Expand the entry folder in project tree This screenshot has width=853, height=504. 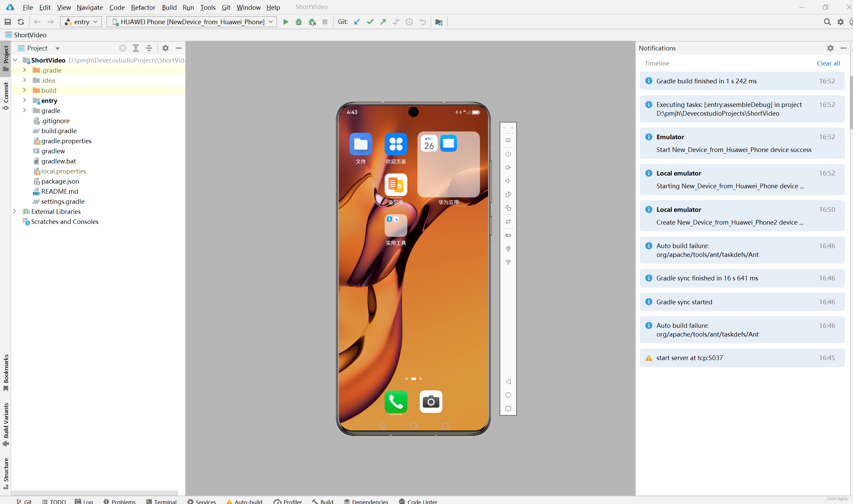pyautogui.click(x=25, y=101)
